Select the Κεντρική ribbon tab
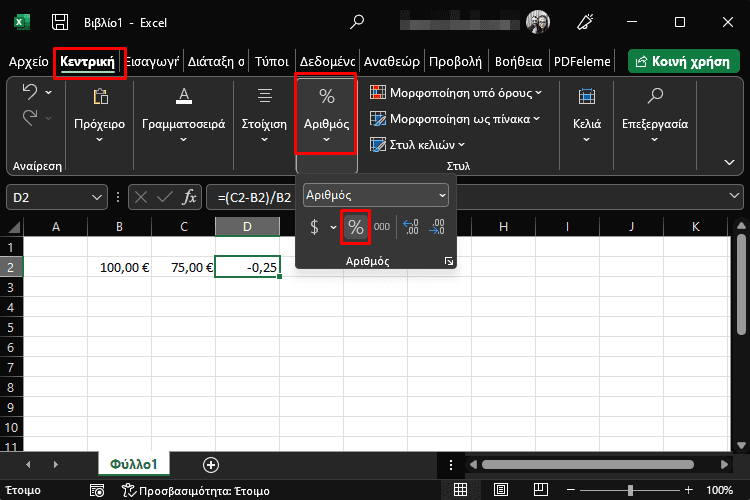The image size is (750, 500). coord(88,62)
